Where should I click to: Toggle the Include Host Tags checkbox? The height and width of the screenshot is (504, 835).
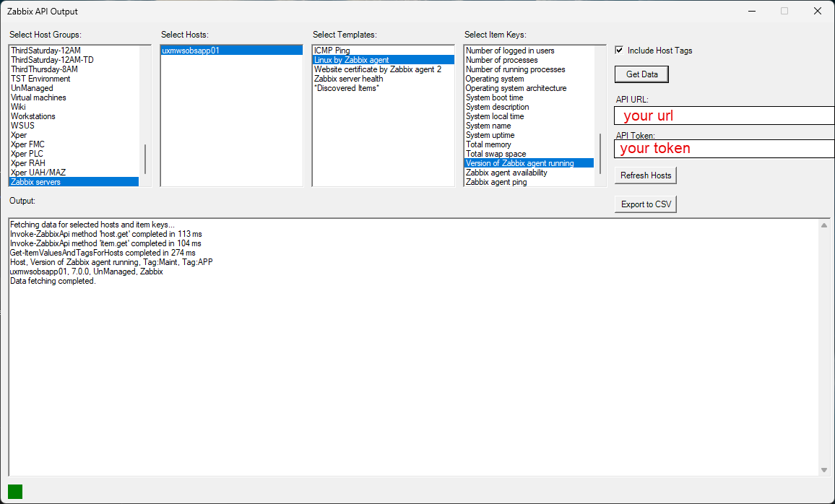(619, 51)
